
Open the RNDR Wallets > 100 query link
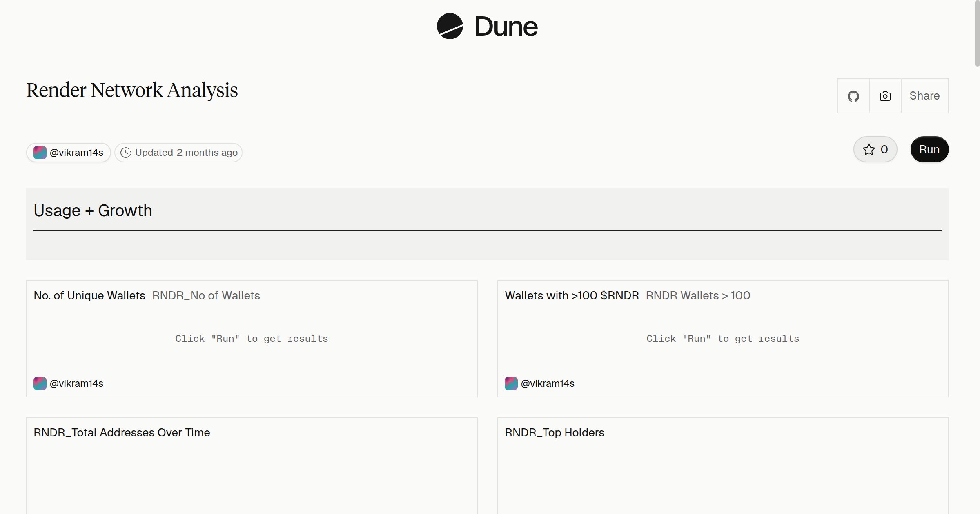698,295
